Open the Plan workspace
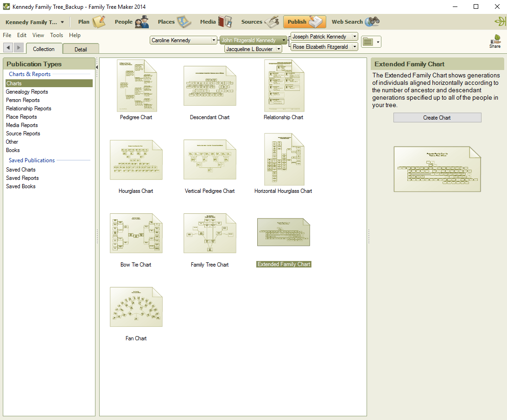This screenshot has height=420, width=507. (x=91, y=22)
